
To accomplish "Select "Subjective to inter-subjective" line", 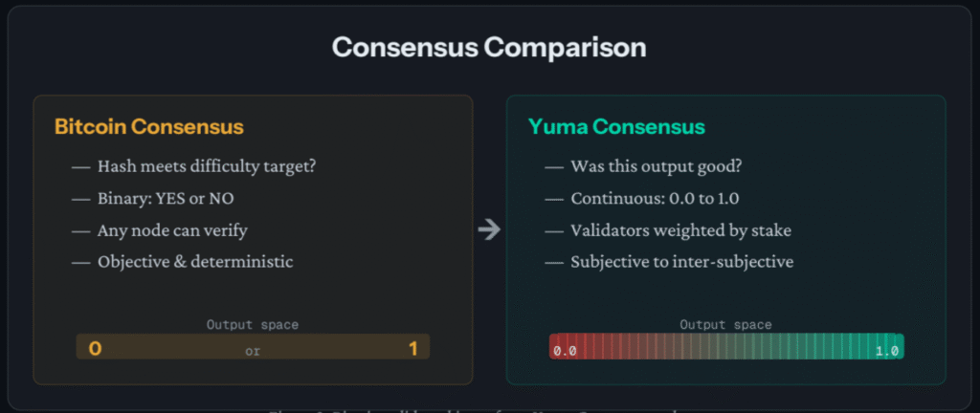I will [x=681, y=261].
